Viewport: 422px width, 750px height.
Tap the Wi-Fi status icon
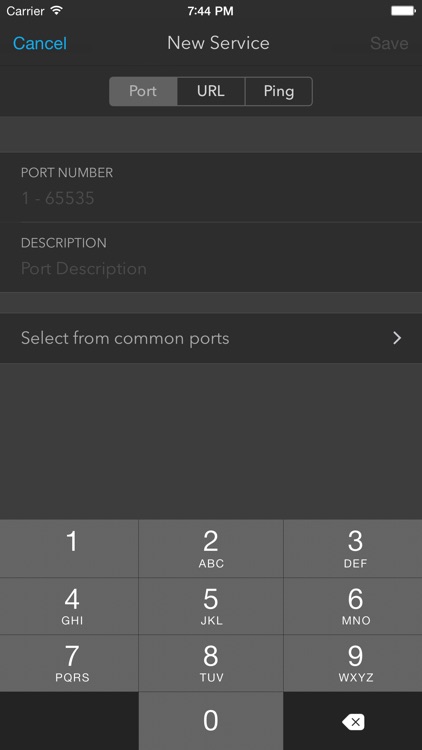[x=57, y=10]
